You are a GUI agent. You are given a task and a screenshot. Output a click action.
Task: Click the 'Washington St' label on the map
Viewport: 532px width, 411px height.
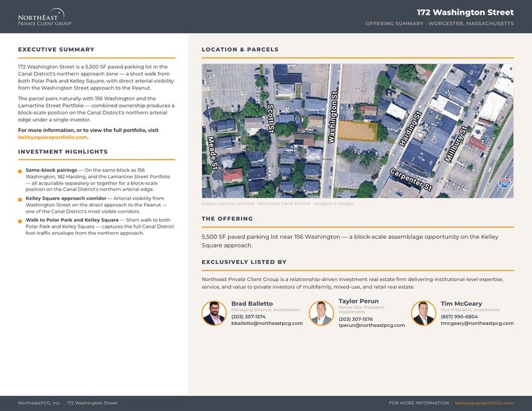(x=333, y=117)
